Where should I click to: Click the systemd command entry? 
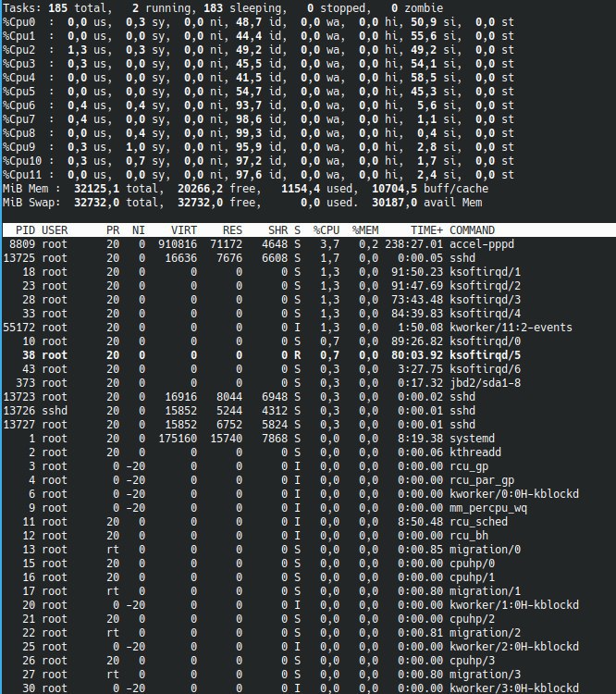pos(473,439)
